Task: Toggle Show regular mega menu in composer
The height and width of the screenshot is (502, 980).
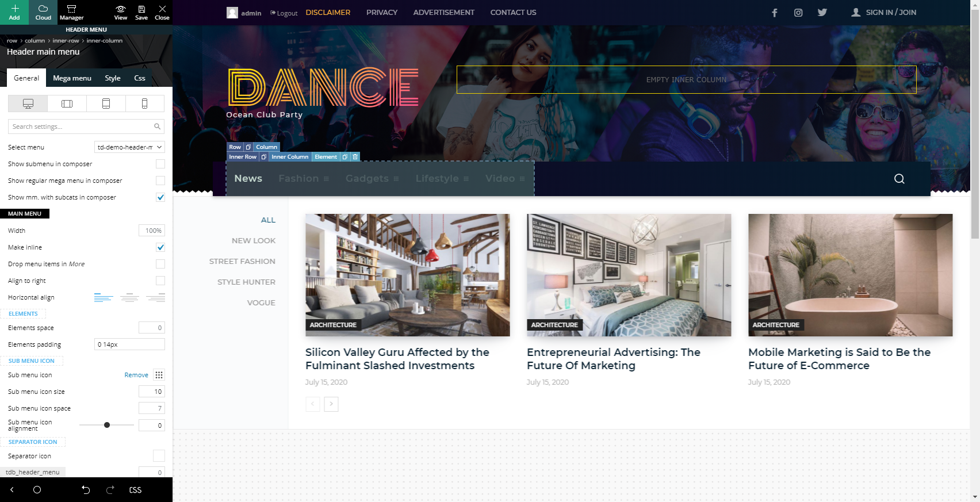Action: tap(160, 181)
